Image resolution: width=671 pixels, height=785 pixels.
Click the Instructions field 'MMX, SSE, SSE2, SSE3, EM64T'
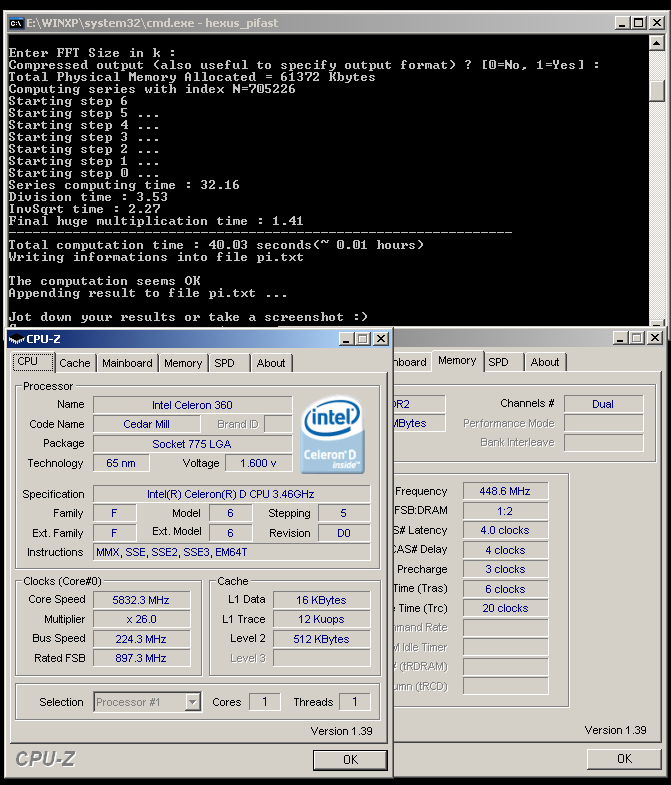231,553
